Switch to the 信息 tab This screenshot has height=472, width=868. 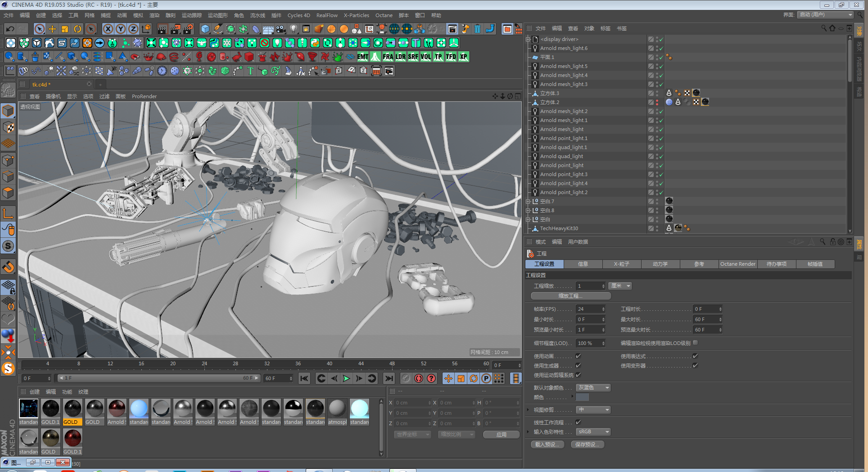[x=583, y=264]
